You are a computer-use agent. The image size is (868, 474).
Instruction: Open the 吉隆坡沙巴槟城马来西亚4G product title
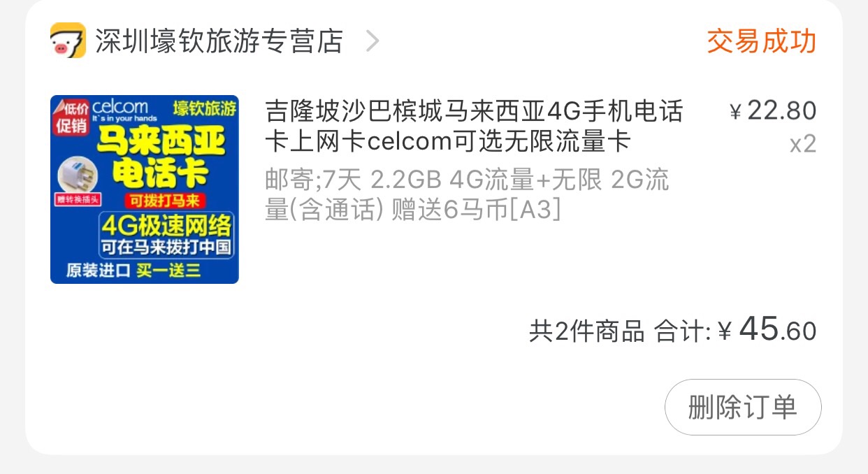(x=474, y=127)
